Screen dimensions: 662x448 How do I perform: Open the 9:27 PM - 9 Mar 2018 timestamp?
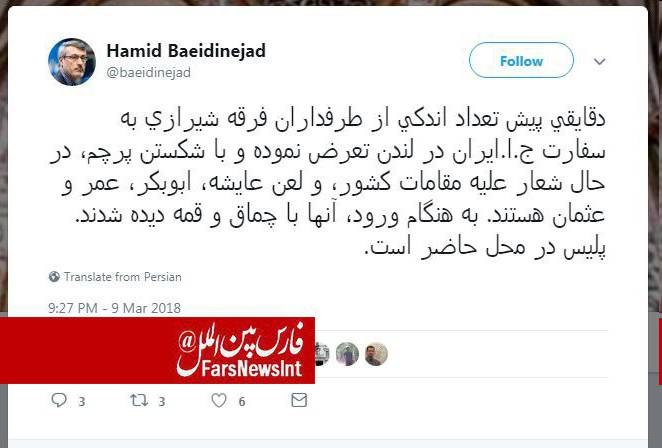(x=114, y=308)
